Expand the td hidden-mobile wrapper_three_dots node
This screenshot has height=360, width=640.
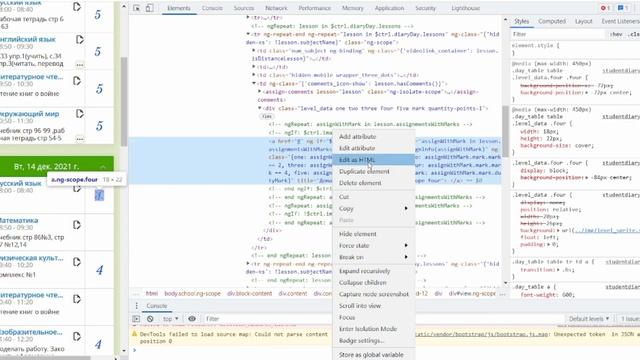[x=253, y=75]
